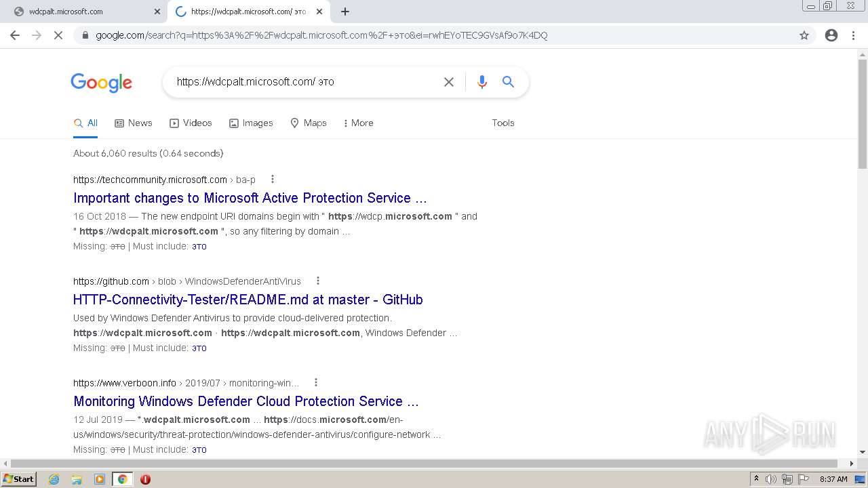Switch to Images results
The width and height of the screenshot is (868, 488).
coord(251,123)
